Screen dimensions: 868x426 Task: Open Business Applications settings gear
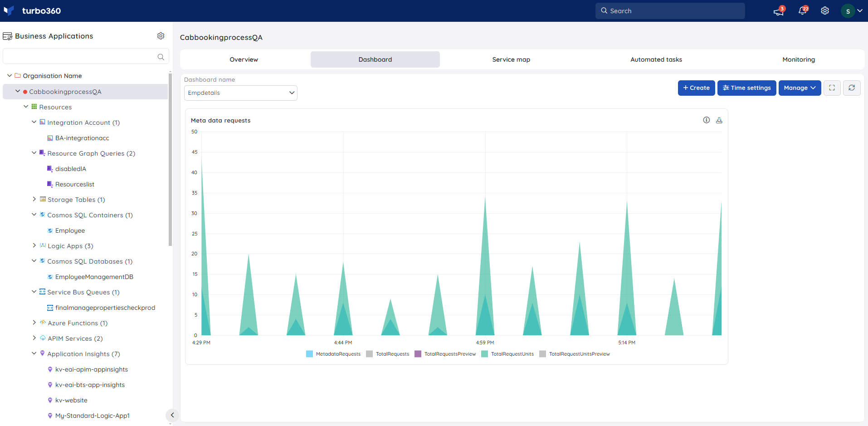[x=161, y=36]
